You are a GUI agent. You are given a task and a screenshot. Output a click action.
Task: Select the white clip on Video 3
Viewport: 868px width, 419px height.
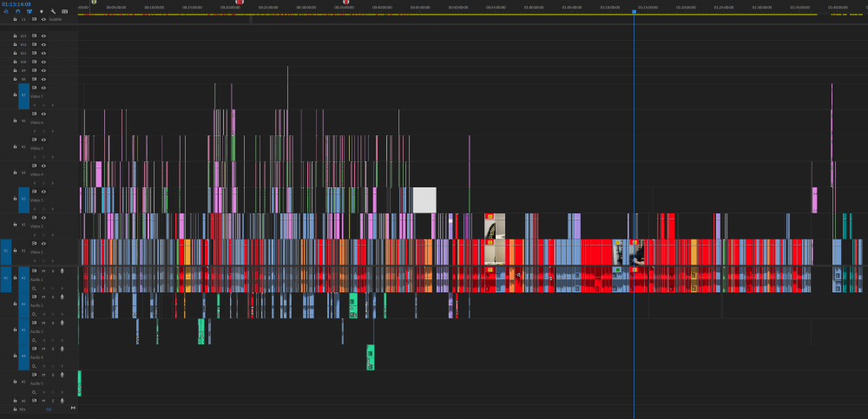[424, 200]
